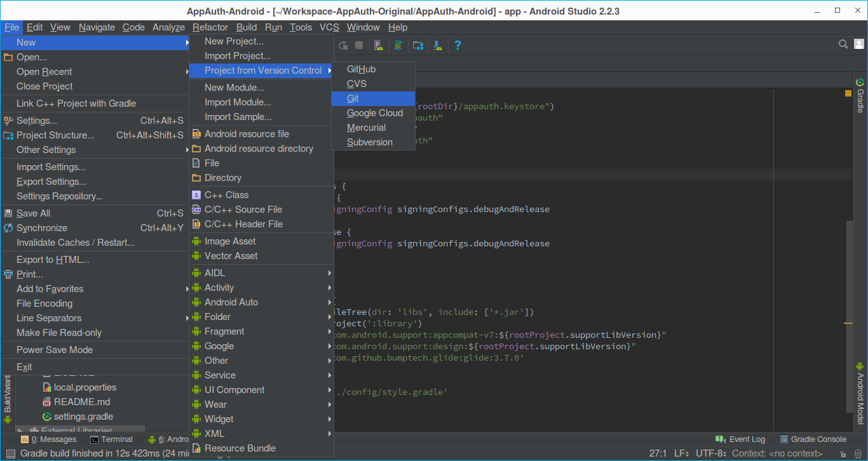Screen dimensions: 868x461
Task: Change the line ending via LF selector
Action: [681, 453]
